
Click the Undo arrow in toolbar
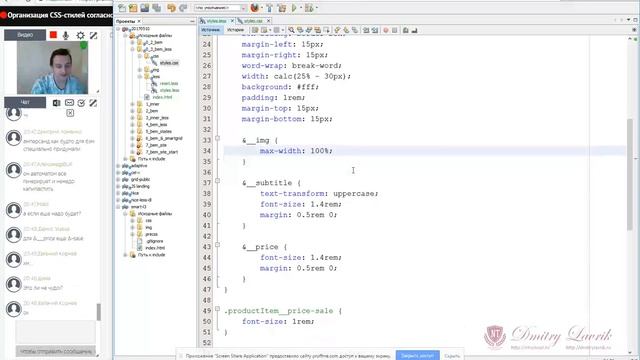click(x=171, y=8)
